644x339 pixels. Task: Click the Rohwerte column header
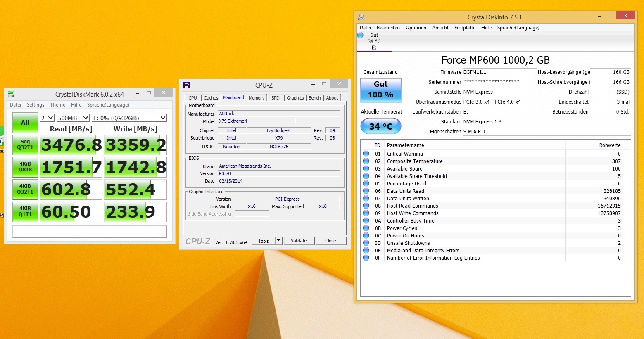click(610, 145)
